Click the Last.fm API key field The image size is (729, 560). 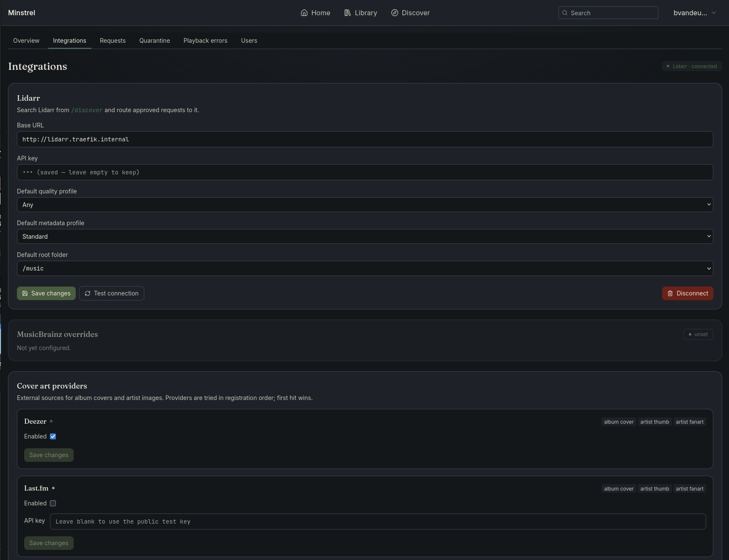378,521
